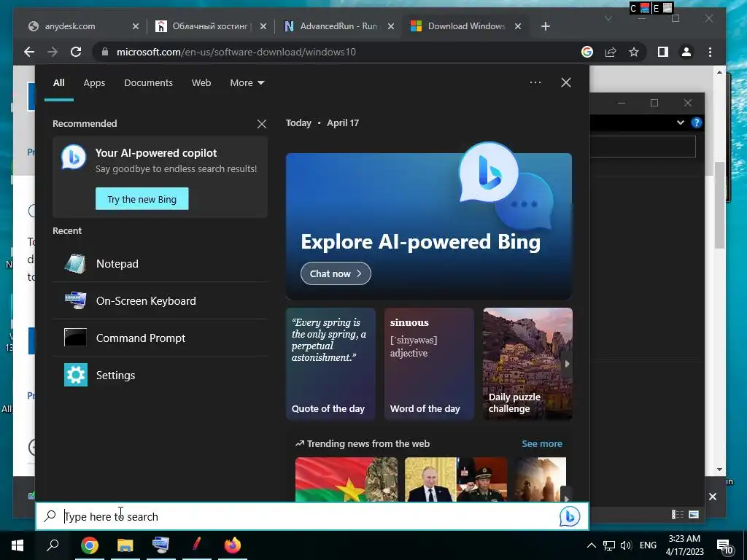The height and width of the screenshot is (560, 747).
Task: Click Bing logo in Recommended card
Action: (x=74, y=157)
